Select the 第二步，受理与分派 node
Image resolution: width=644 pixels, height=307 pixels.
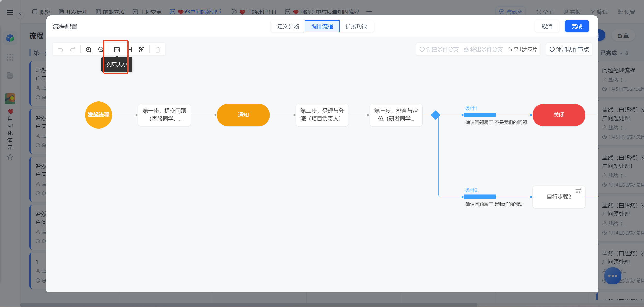[x=322, y=115]
